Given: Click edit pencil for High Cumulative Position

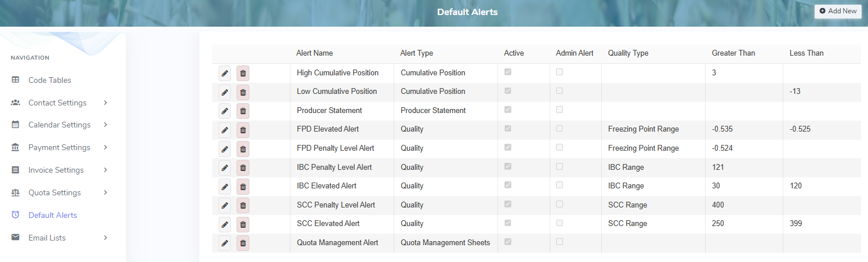Looking at the screenshot, I should coord(224,73).
